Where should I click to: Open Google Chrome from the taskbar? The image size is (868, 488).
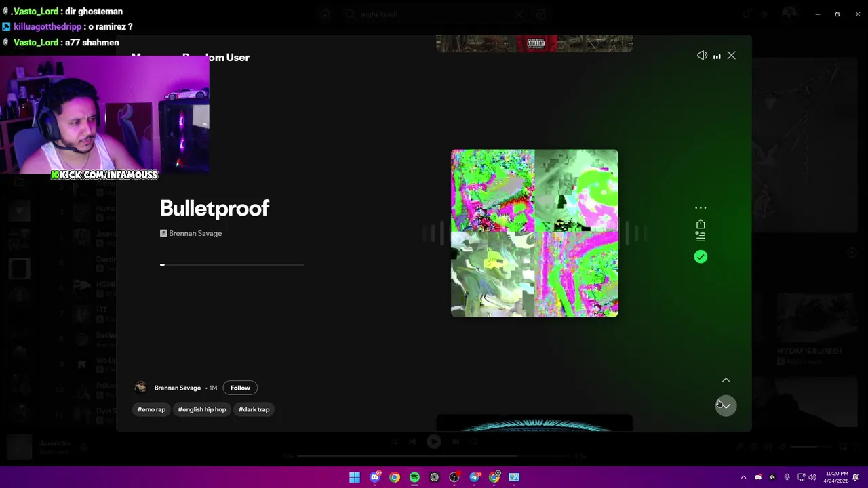tap(395, 477)
